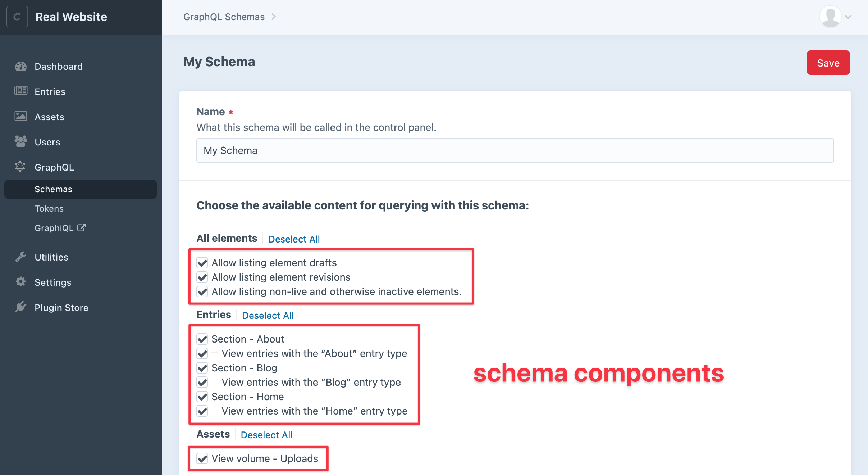This screenshot has height=475, width=868.
Task: Click the Assets icon in sidebar
Action: pyautogui.click(x=20, y=116)
